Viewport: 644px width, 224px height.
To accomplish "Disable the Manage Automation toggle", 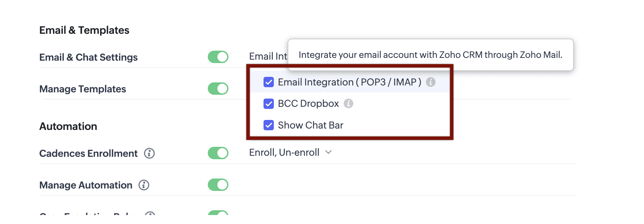I will point(218,185).
